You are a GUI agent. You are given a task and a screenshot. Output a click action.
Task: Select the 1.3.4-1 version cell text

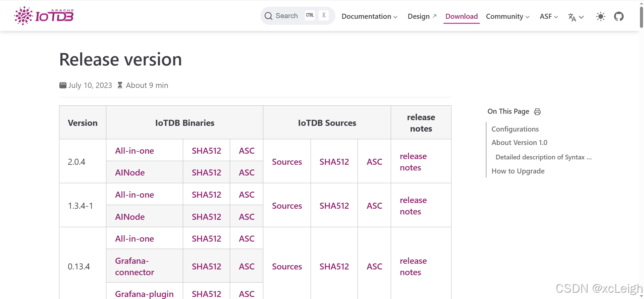80,206
